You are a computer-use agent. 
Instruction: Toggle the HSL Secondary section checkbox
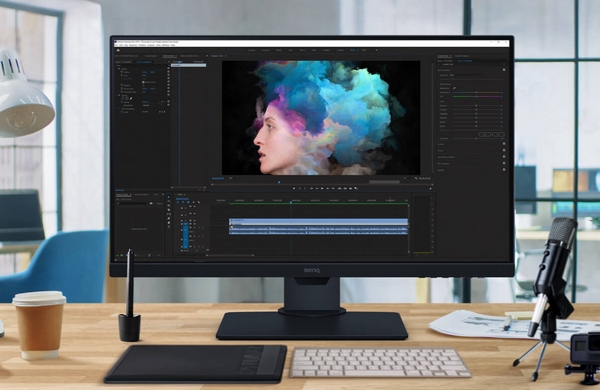point(504,163)
